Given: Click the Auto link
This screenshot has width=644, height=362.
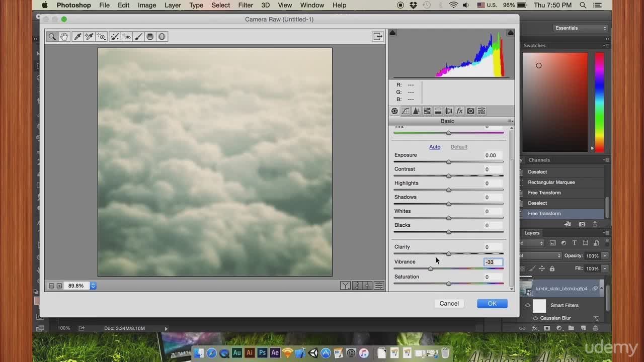Looking at the screenshot, I should 435,147.
